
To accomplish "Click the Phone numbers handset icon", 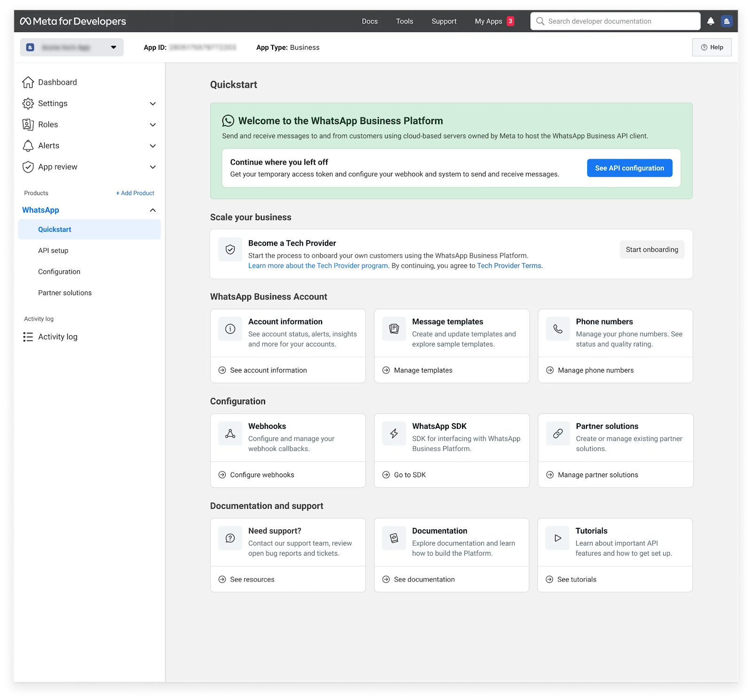I will 558,329.
